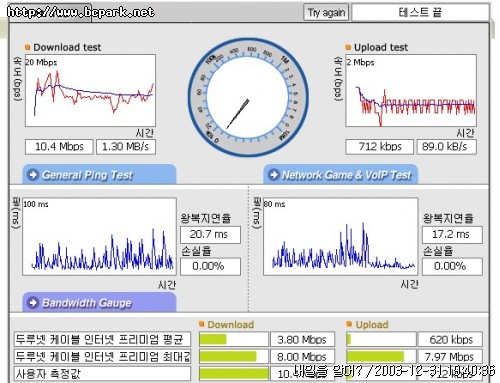Click the 100 ms axis label
This screenshot has width=500, height=383.
[x=36, y=204]
